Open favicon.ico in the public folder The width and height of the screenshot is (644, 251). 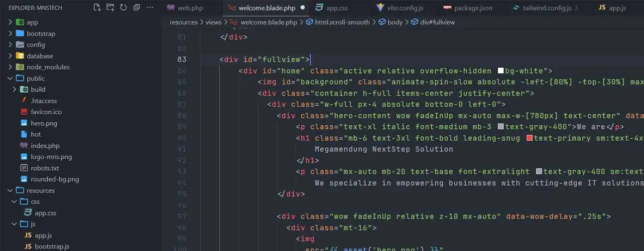point(46,112)
